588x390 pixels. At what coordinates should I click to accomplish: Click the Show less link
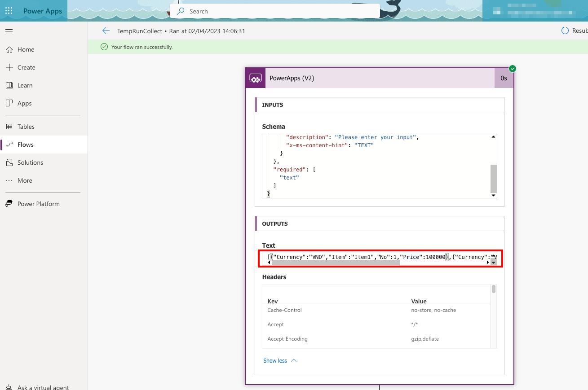click(x=275, y=360)
